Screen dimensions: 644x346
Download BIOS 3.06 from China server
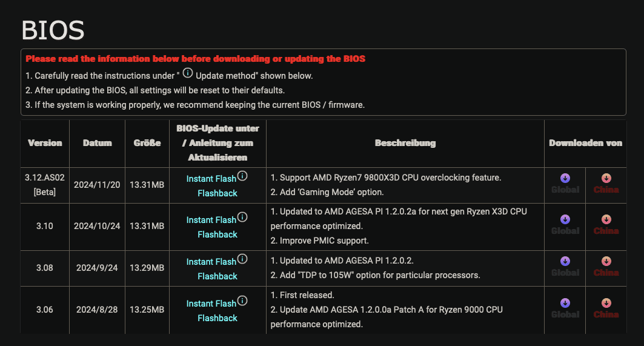[x=606, y=303]
